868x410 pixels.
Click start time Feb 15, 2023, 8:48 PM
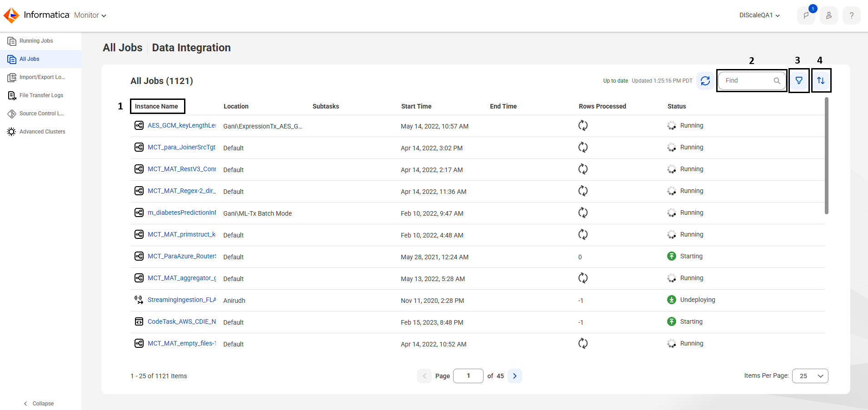click(x=432, y=322)
